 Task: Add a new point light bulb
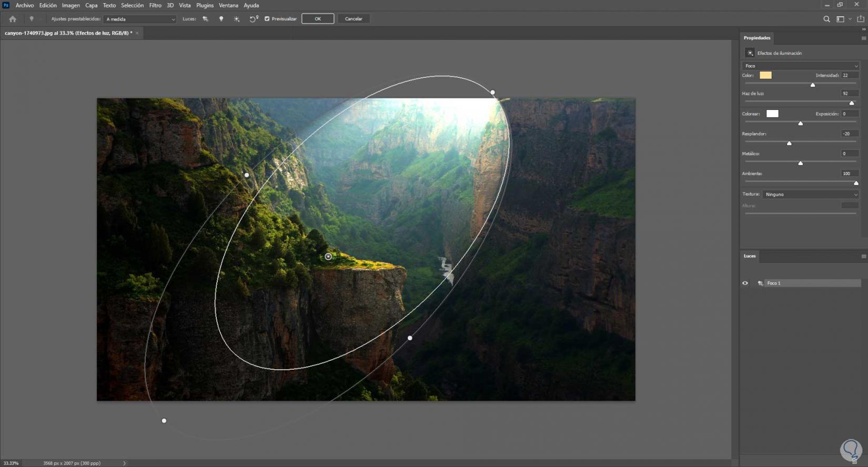tap(221, 19)
